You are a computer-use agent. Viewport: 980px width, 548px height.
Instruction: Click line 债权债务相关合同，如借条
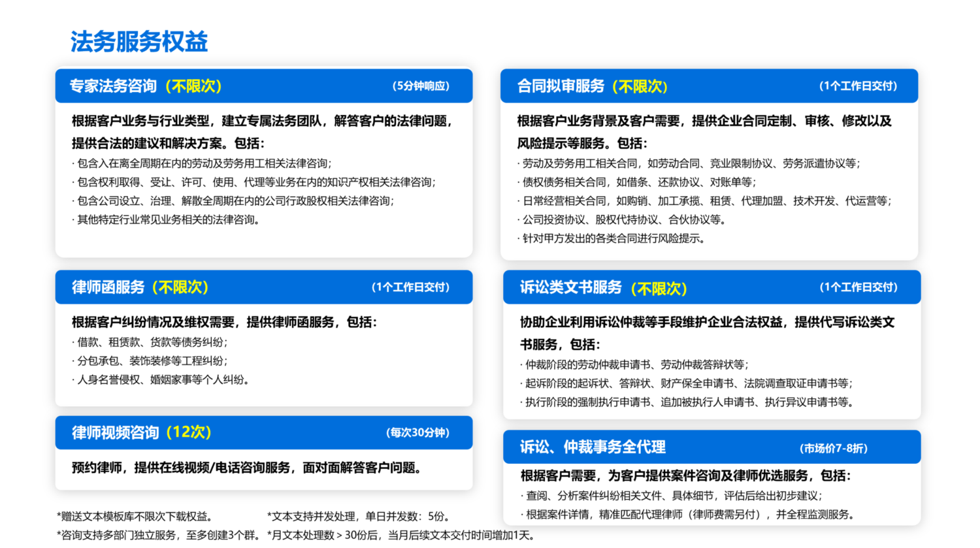pos(637,182)
